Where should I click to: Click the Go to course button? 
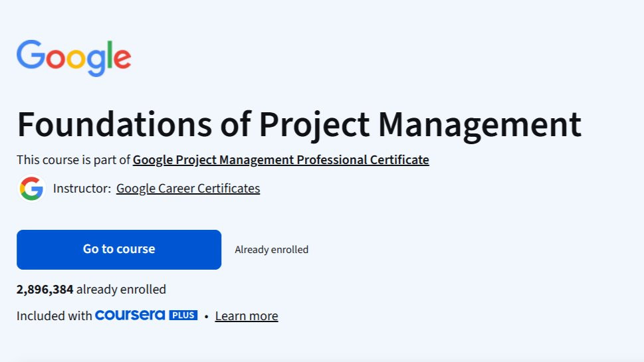119,250
